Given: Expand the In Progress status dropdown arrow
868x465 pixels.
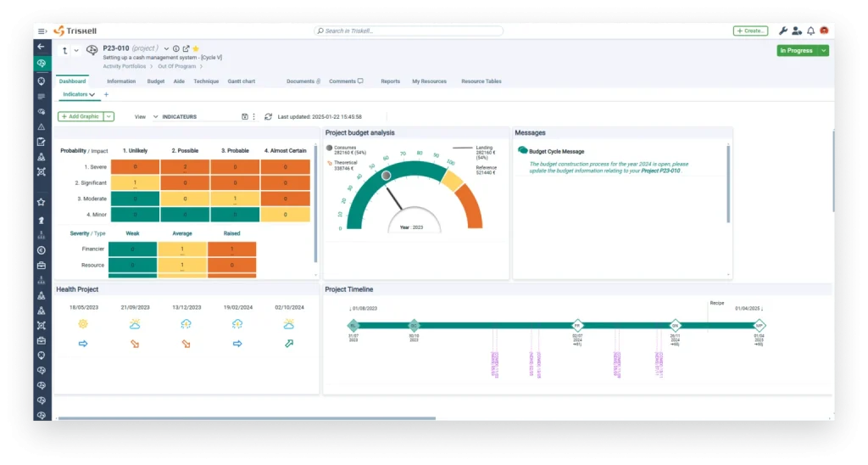Looking at the screenshot, I should point(824,51).
